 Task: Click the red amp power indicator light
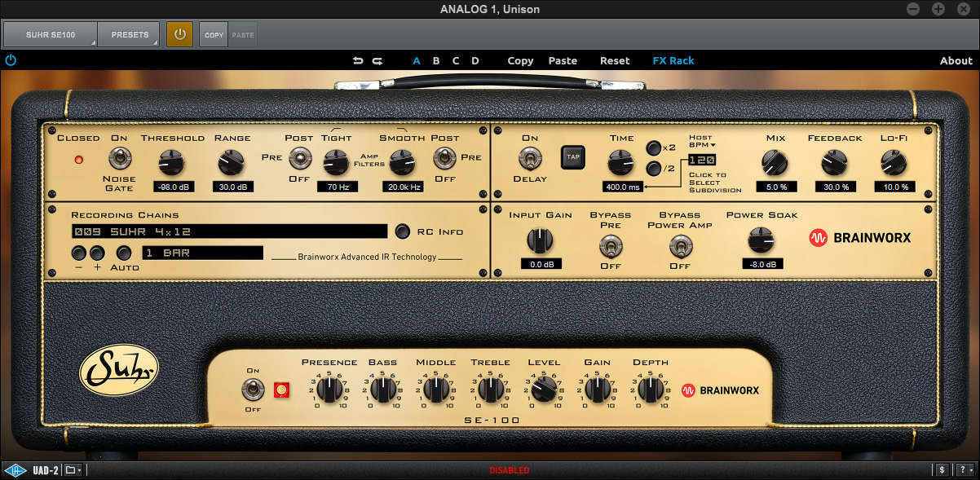coord(282,390)
